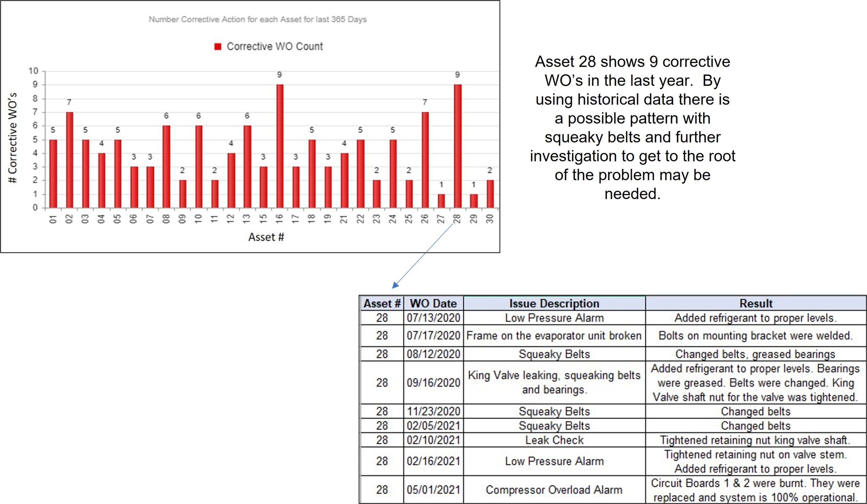
Task: Select the WO date 05/01/2021 cell
Action: click(x=433, y=490)
